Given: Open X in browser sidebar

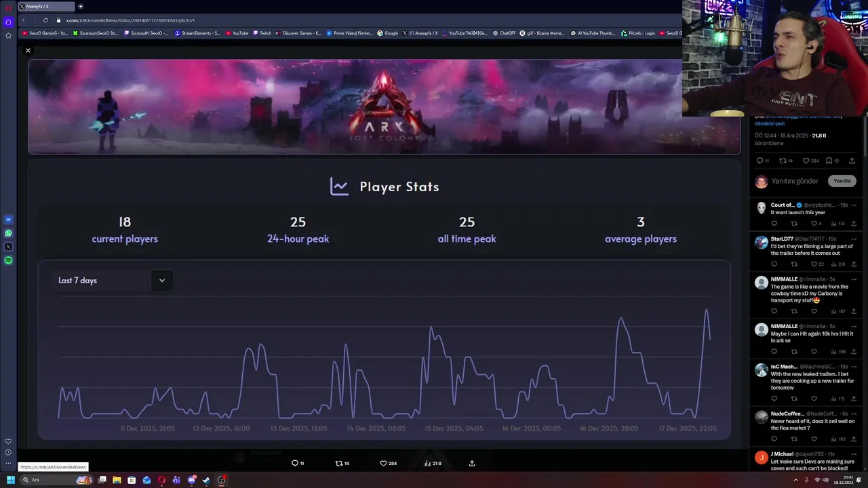Looking at the screenshot, I should (8, 247).
